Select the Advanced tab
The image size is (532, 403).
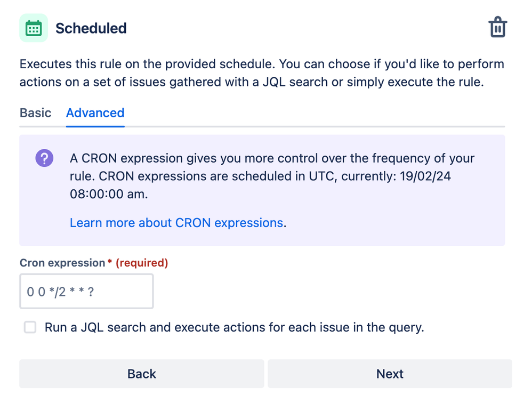click(x=95, y=113)
